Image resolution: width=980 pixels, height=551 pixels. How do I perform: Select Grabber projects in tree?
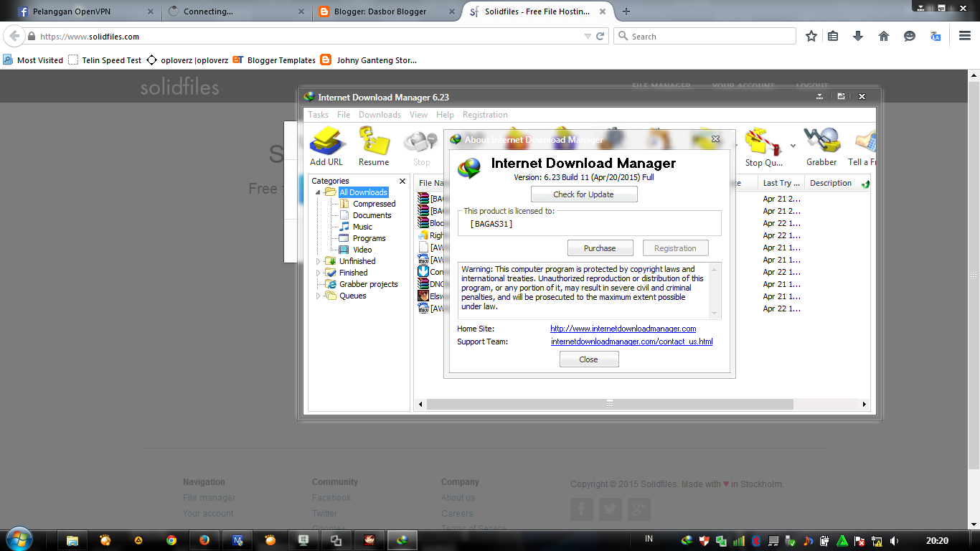pos(368,284)
